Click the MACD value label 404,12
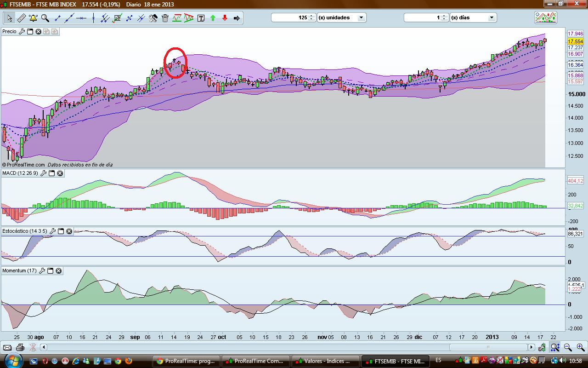The height and width of the screenshot is (368, 588). coord(576,181)
